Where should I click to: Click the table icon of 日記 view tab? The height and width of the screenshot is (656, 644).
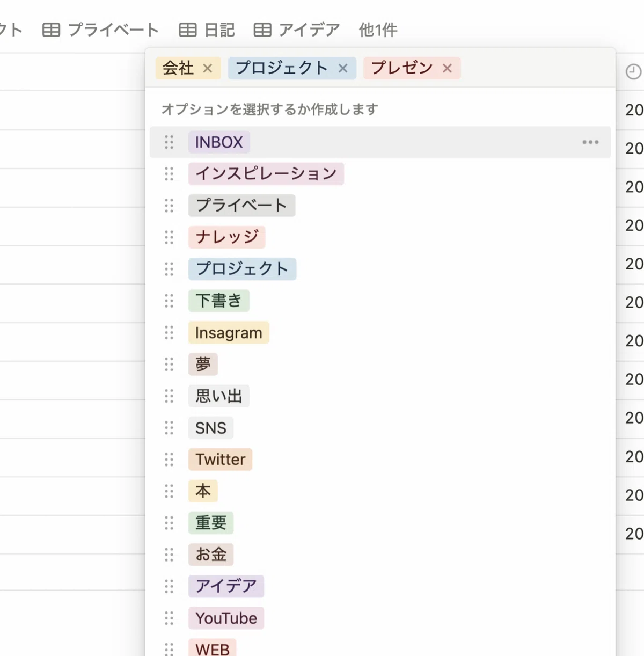(187, 30)
